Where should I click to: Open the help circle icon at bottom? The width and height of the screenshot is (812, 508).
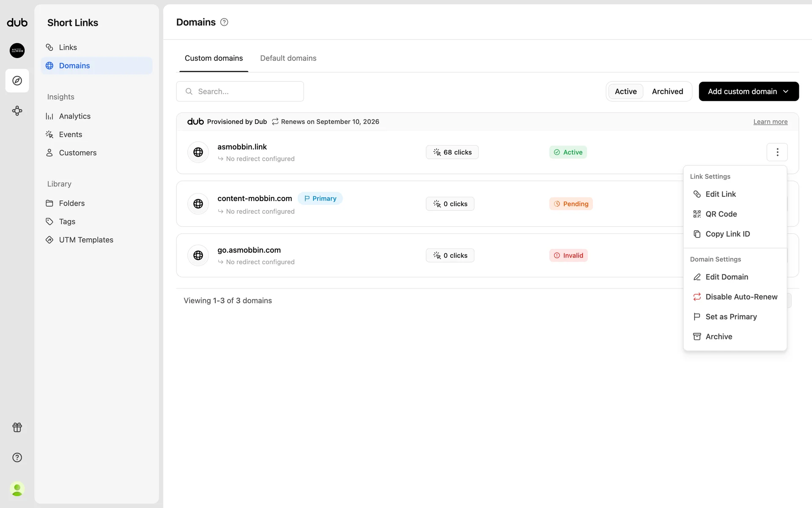tap(17, 457)
